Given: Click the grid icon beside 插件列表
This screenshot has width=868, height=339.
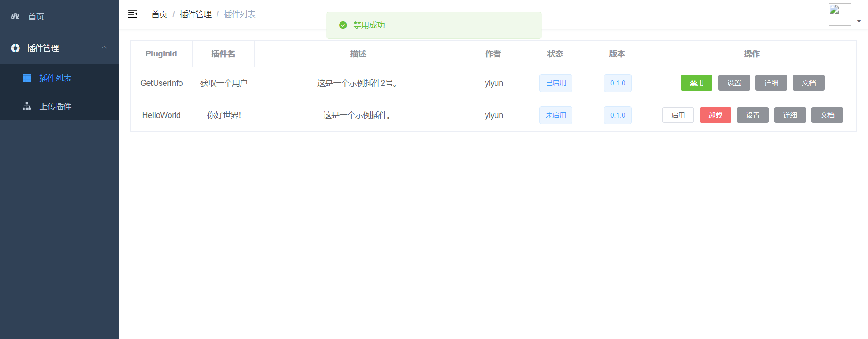Looking at the screenshot, I should 27,78.
